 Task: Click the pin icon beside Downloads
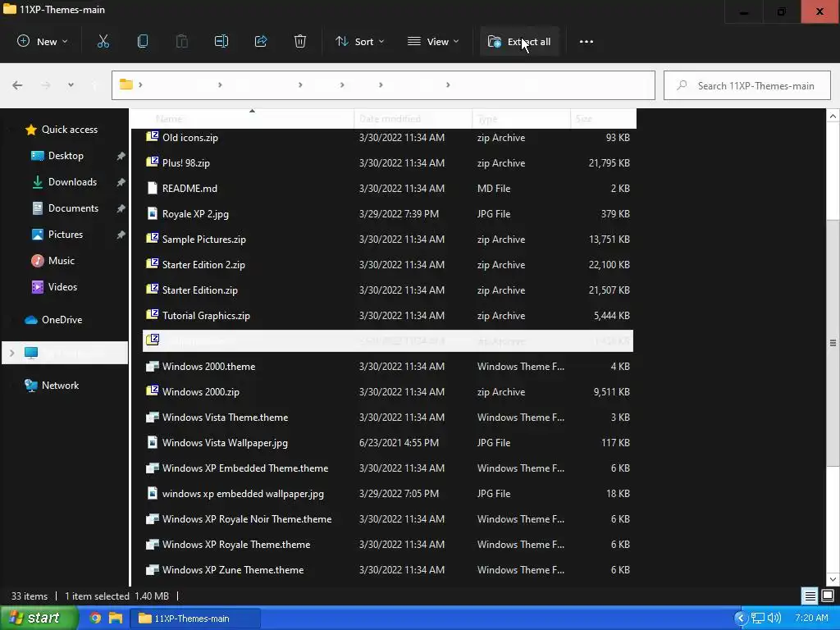click(x=121, y=182)
